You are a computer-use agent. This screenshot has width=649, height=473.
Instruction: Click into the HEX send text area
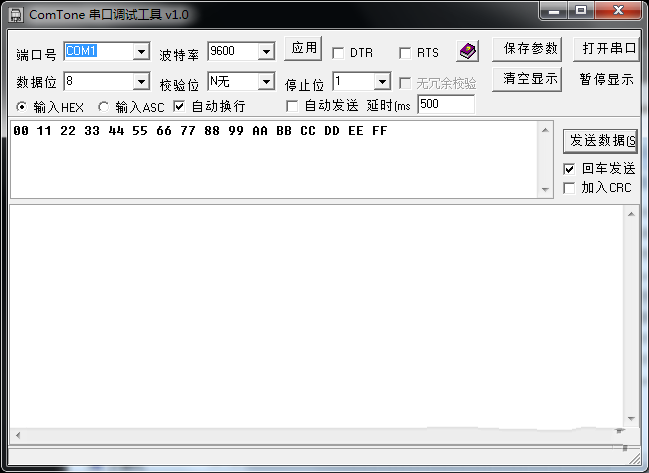click(275, 159)
